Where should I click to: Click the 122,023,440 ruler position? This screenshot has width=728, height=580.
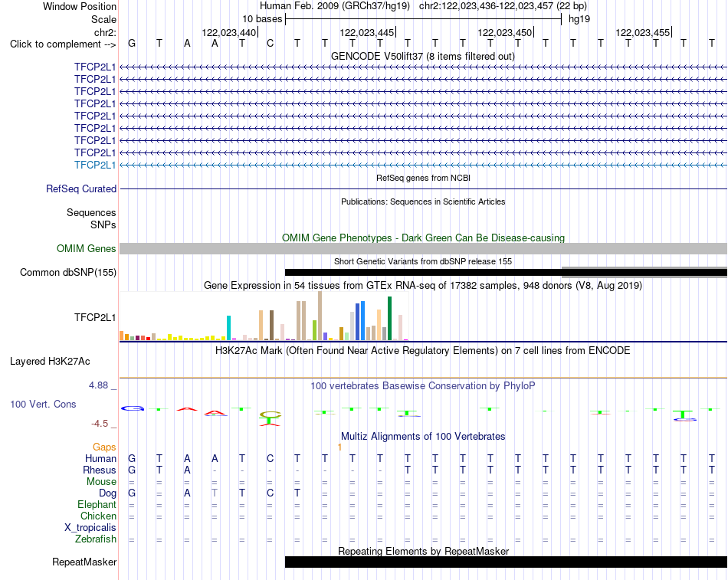[x=229, y=32]
